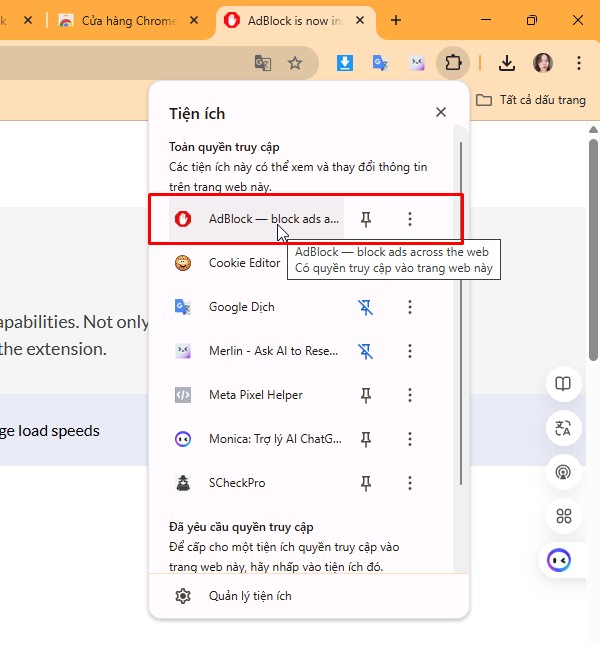Open more options for Meta Pixel Helper
The image size is (600, 646).
pyautogui.click(x=409, y=395)
